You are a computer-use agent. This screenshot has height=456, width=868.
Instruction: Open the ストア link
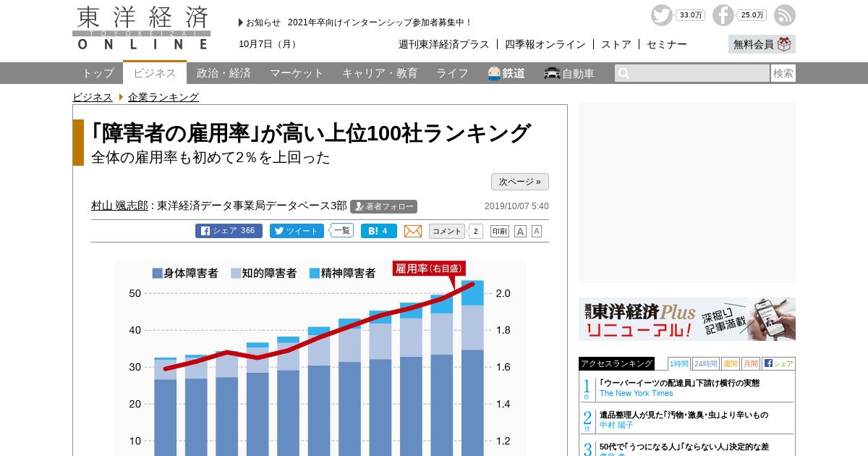click(616, 44)
